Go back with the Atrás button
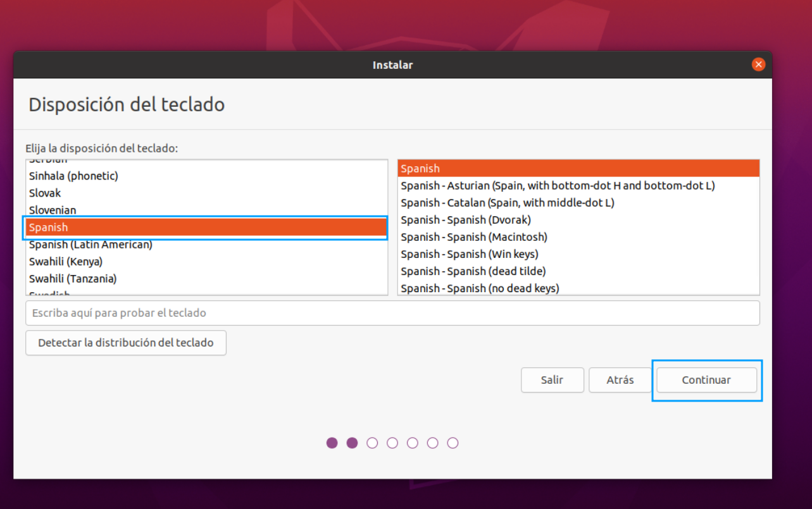Image resolution: width=812 pixels, height=509 pixels. pyautogui.click(x=620, y=380)
